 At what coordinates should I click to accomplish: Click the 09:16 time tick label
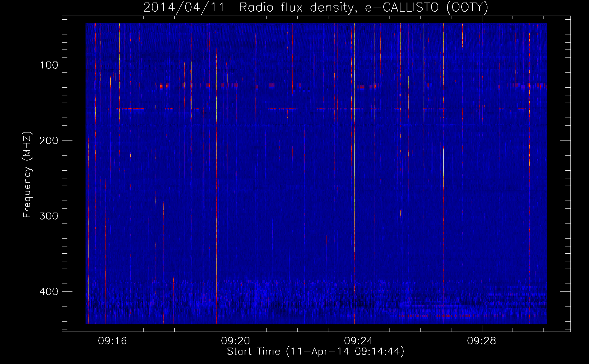[112, 341]
